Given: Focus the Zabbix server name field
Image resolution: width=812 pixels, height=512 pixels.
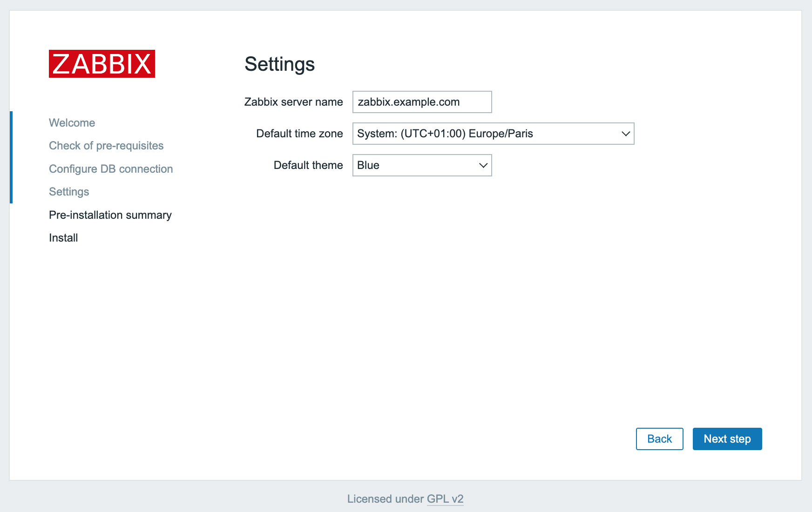Looking at the screenshot, I should [x=421, y=102].
